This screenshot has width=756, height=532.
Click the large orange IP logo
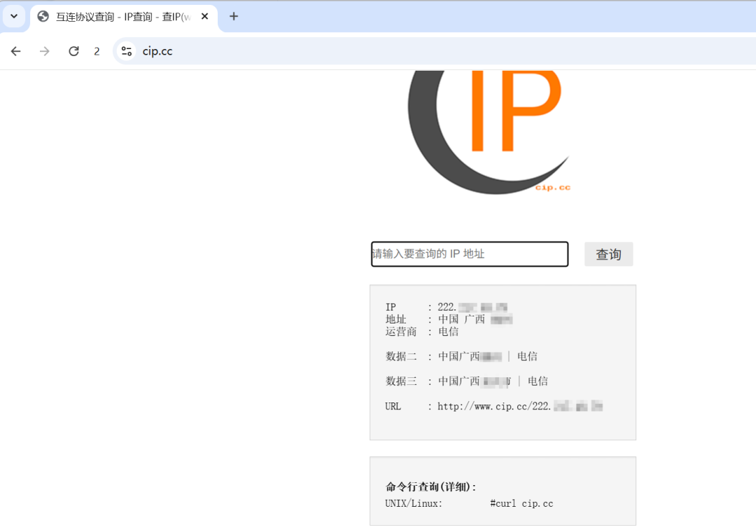click(514, 112)
